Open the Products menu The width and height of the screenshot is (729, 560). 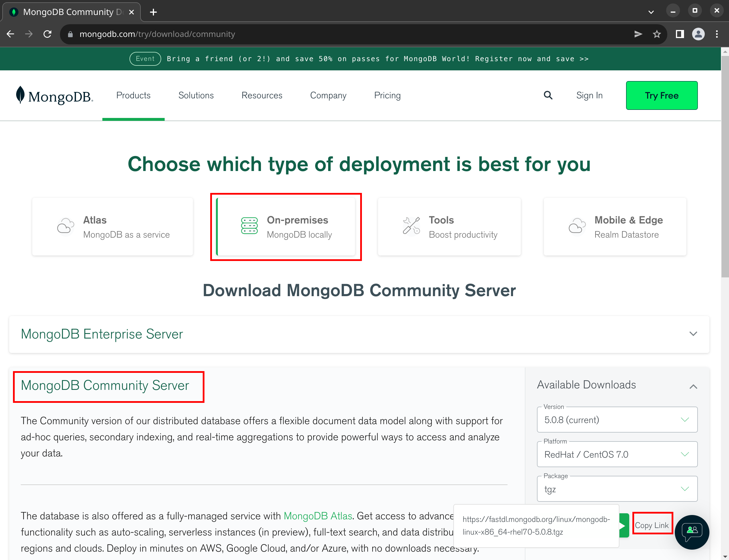[133, 95]
